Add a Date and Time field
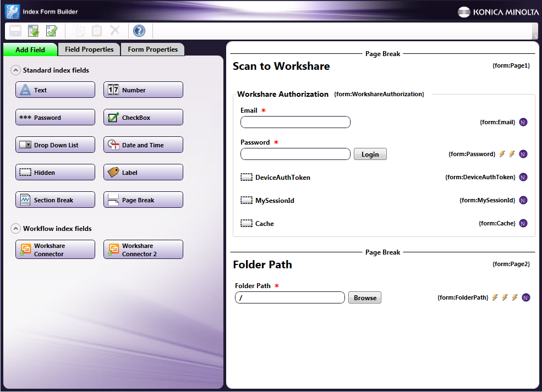542x392 pixels. point(143,145)
